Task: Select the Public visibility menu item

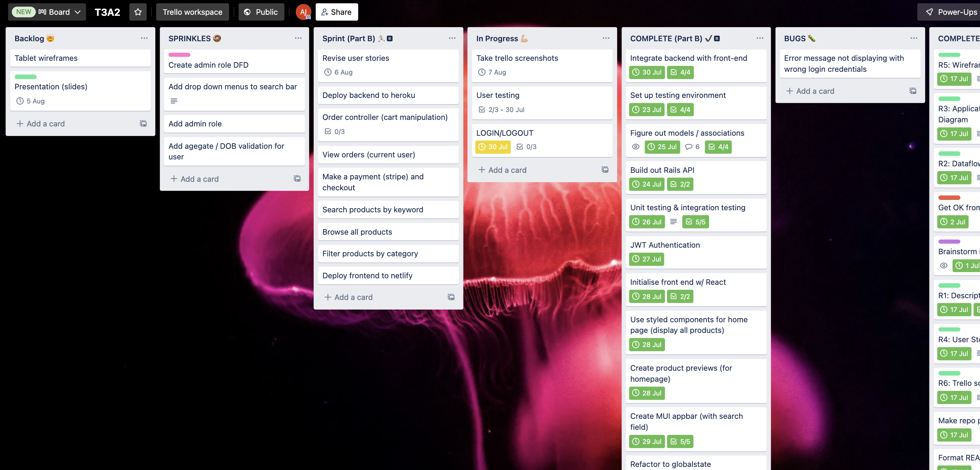Action: pos(261,12)
